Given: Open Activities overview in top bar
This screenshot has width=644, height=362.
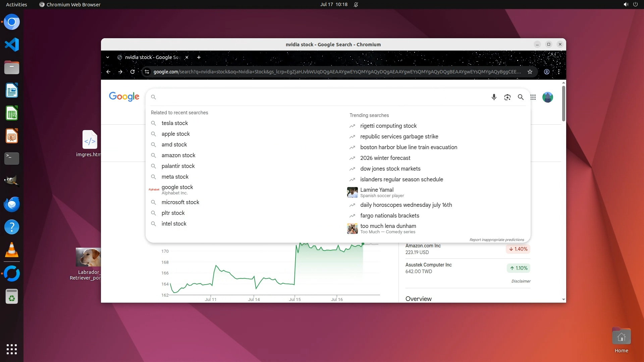Looking at the screenshot, I should click(x=16, y=4).
